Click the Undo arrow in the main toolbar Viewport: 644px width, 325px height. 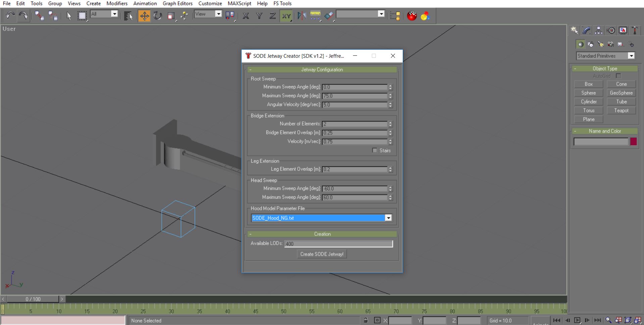point(10,16)
